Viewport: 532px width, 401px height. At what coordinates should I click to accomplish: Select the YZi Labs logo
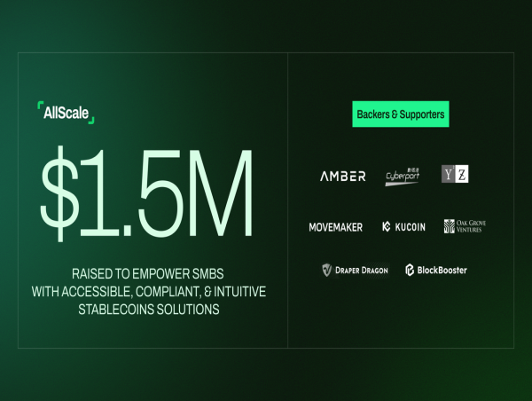coord(455,174)
